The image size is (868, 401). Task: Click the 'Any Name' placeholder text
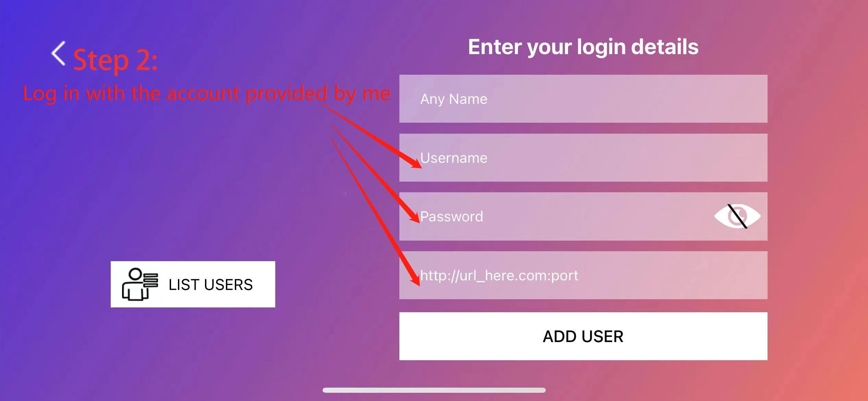pos(454,99)
